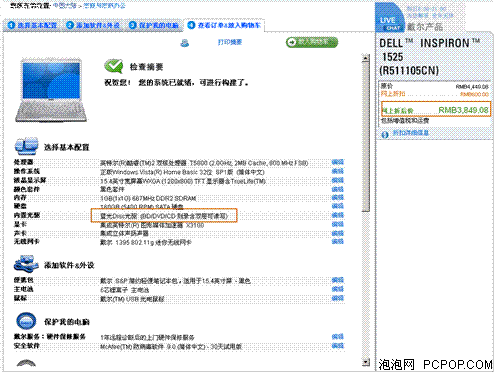Screen dimensions: 497x375
Task: Click the user icon beside print summary
Action: point(184,43)
